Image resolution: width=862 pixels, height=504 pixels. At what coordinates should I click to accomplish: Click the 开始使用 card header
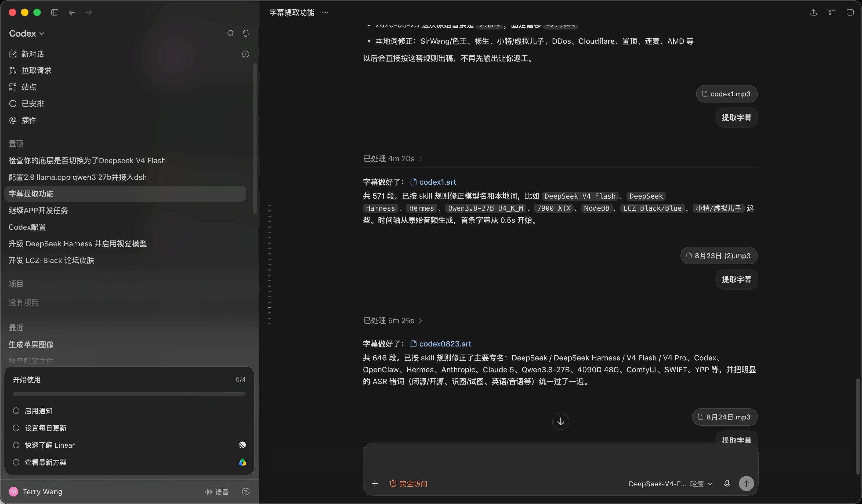pyautogui.click(x=129, y=379)
